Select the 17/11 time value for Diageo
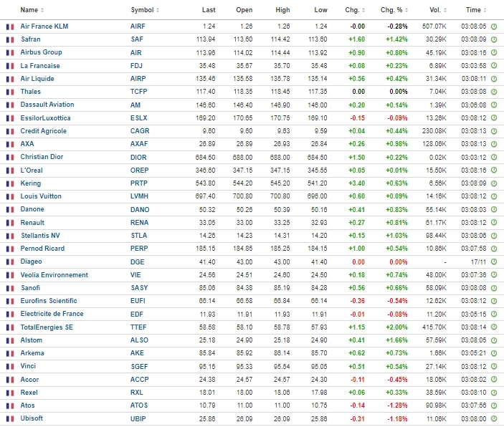The width and height of the screenshot is (504, 427). [x=478, y=262]
